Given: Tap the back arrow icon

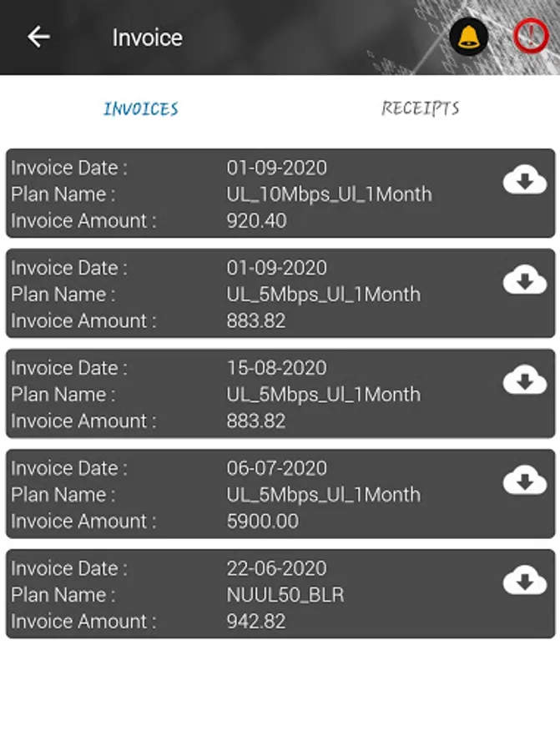Looking at the screenshot, I should [x=38, y=37].
